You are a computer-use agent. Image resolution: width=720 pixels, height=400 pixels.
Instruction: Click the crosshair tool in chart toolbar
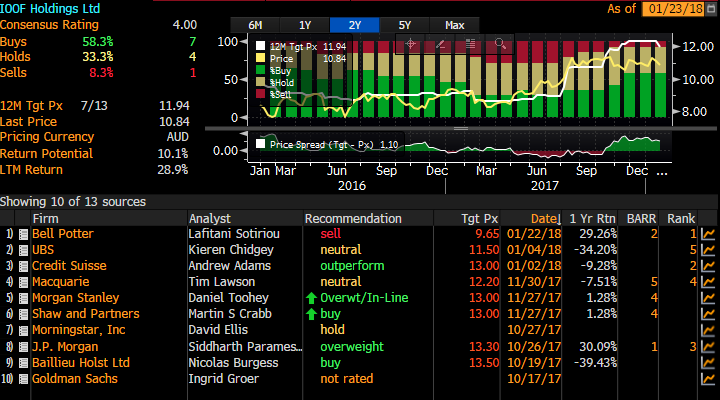point(410,44)
